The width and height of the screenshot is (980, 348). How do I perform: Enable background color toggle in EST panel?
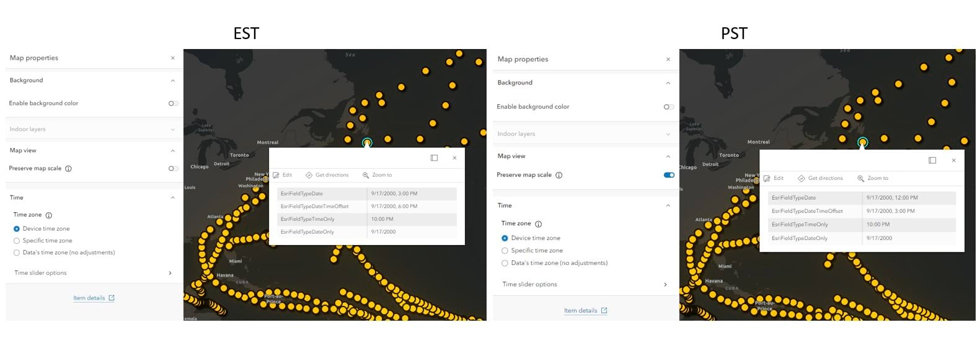pyautogui.click(x=173, y=104)
